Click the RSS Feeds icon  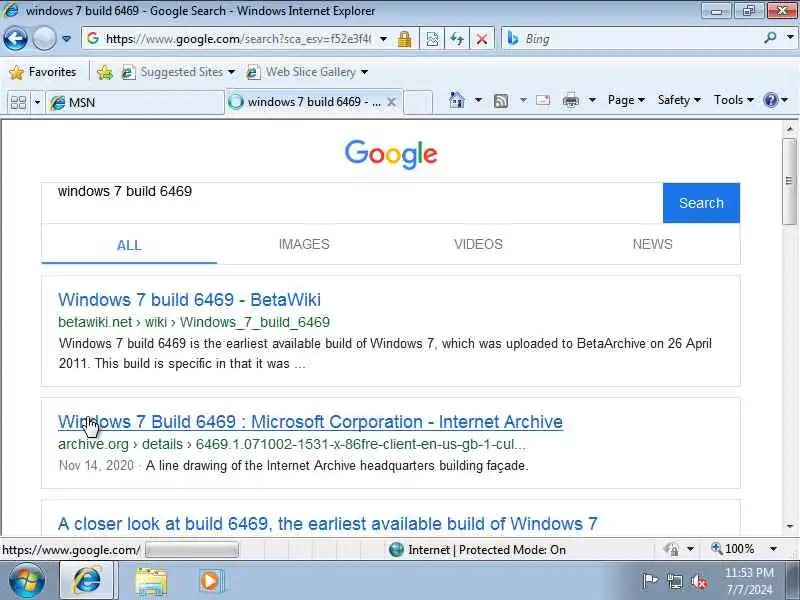coord(501,101)
